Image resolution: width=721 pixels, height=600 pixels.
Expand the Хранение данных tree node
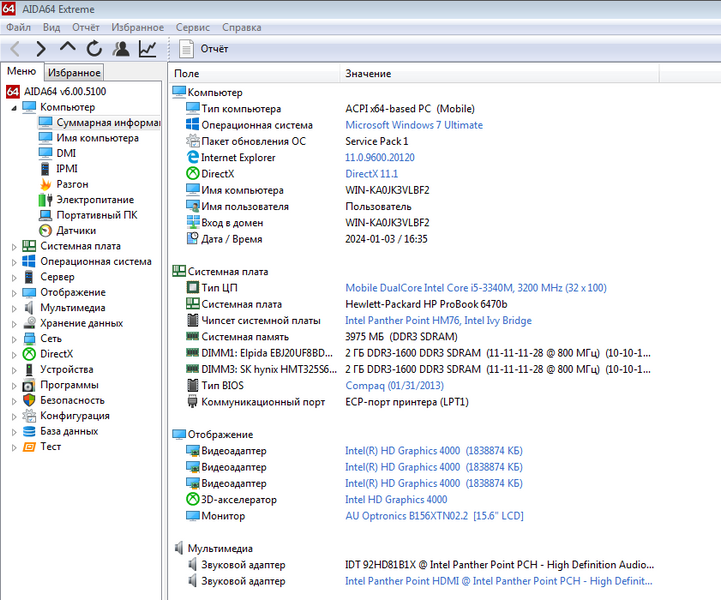(x=14, y=324)
